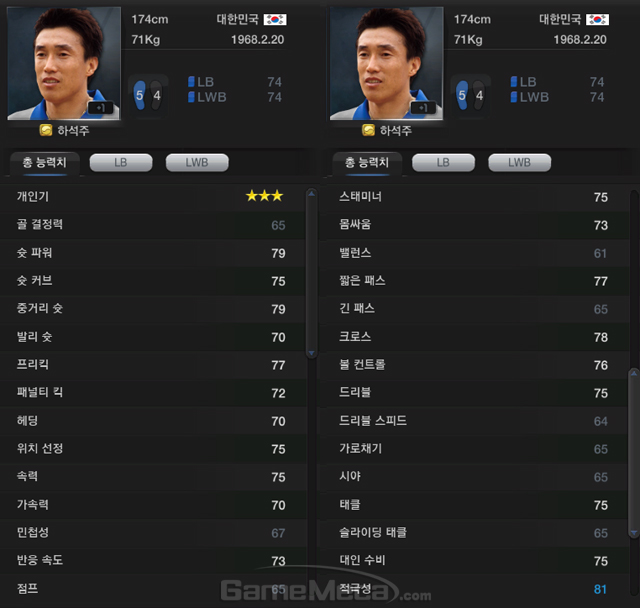Select the left foot icon rated 5 in left panel

(x=140, y=95)
